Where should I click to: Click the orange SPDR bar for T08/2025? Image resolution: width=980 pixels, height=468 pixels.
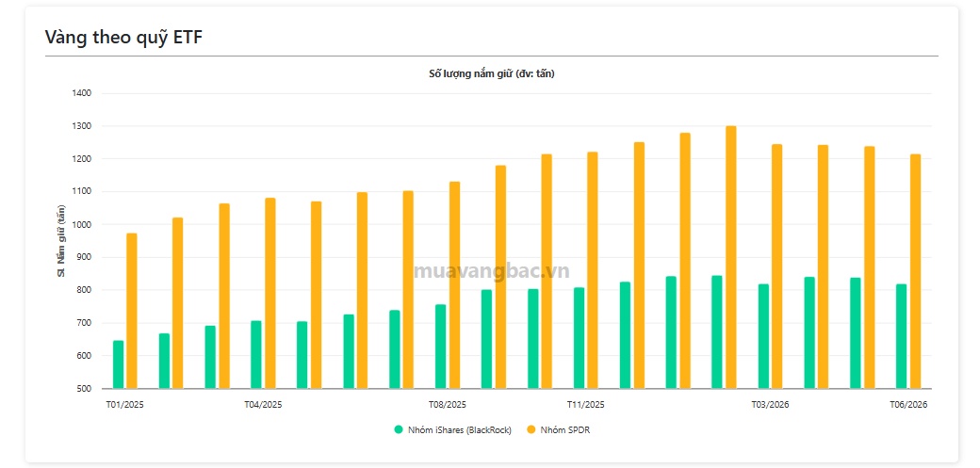coord(454,285)
